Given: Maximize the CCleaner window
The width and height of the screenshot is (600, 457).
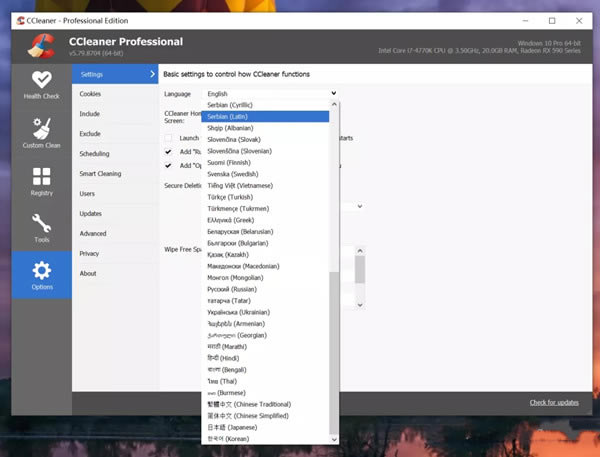Looking at the screenshot, I should click(x=551, y=20).
